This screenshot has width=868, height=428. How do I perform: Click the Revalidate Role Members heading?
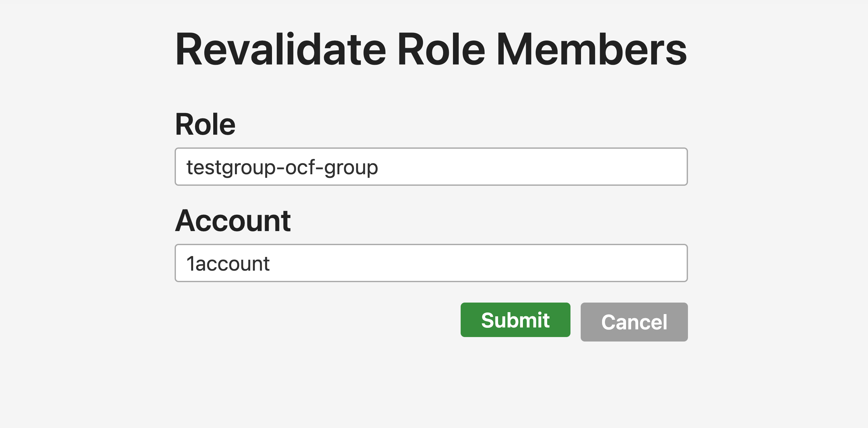pos(431,49)
